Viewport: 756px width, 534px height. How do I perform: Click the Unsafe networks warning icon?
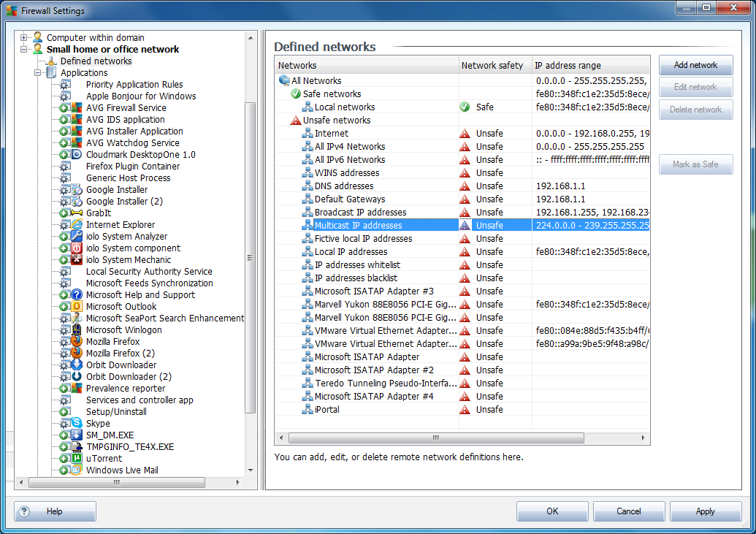pos(296,120)
